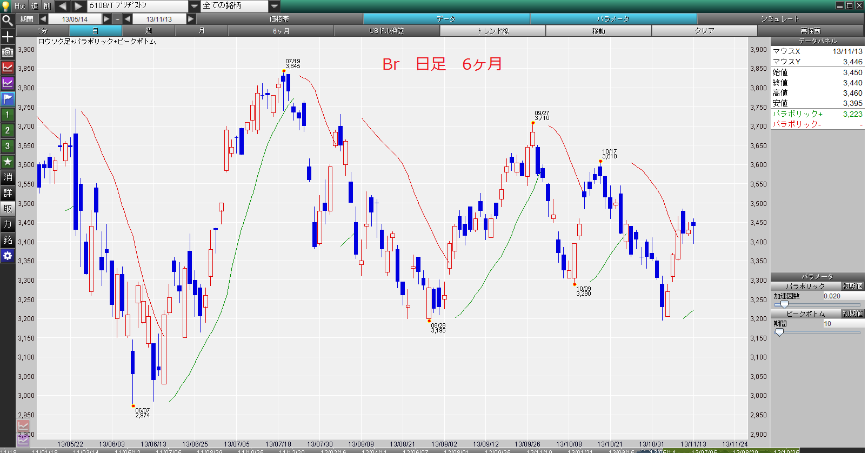Select green preset button 2

point(8,130)
